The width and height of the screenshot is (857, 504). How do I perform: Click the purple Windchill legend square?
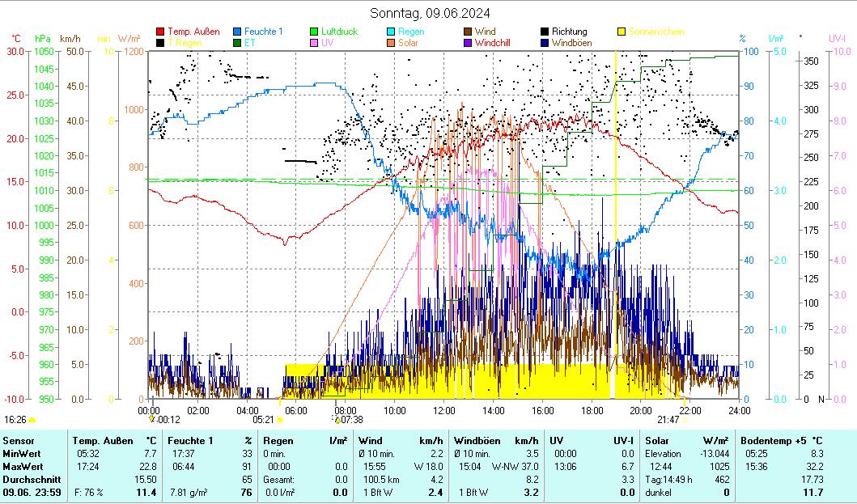(x=469, y=42)
